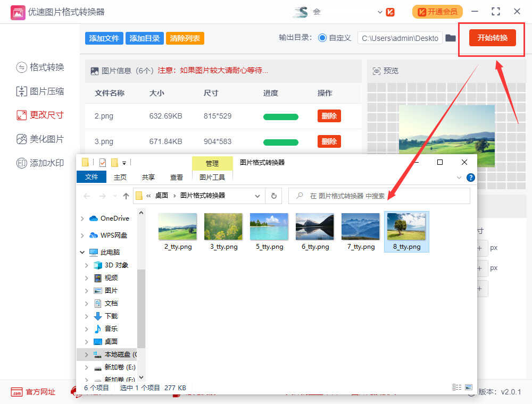532x404 pixels.
Task: Delete 2.png from the list
Action: point(329,116)
